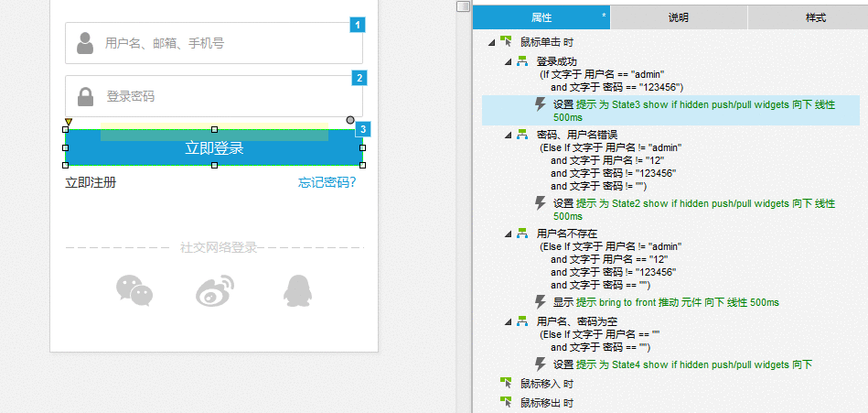
Task: Select action 设置 提示 为 State2
Action: click(694, 210)
